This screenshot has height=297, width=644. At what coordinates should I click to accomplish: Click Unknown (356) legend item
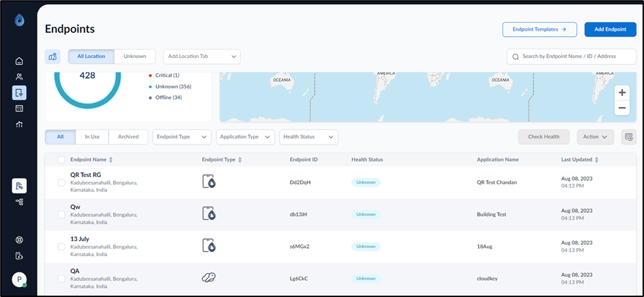(170, 87)
